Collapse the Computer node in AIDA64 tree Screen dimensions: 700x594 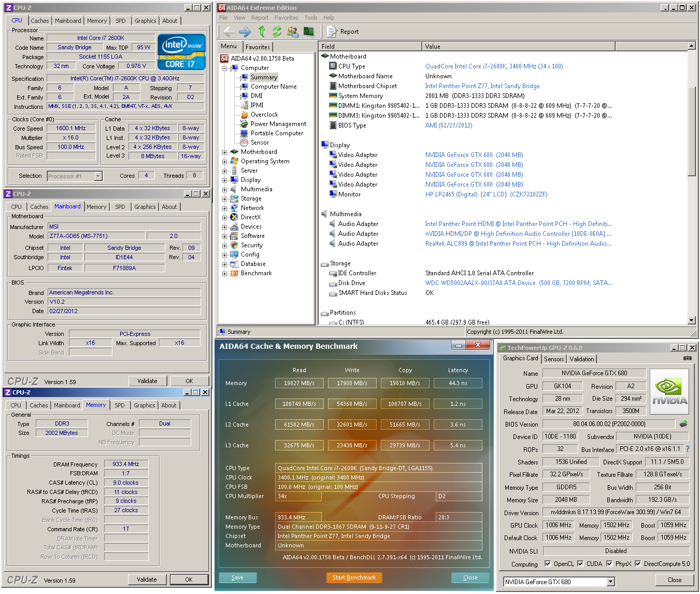point(225,68)
